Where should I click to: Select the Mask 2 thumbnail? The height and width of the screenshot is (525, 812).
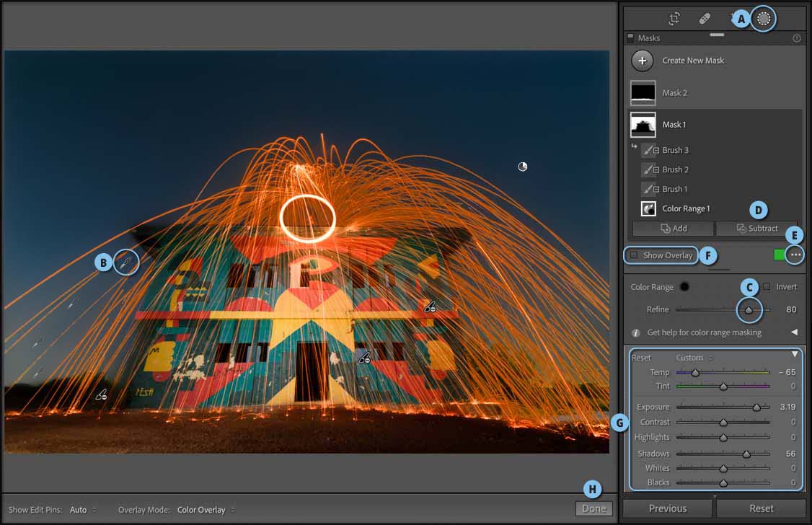[643, 93]
